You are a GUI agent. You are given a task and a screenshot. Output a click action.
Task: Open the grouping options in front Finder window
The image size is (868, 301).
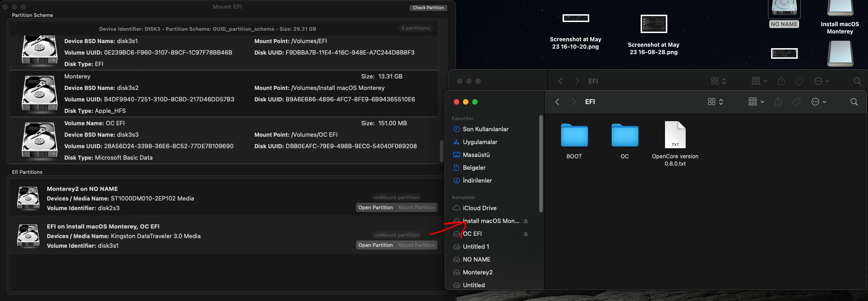click(x=756, y=102)
